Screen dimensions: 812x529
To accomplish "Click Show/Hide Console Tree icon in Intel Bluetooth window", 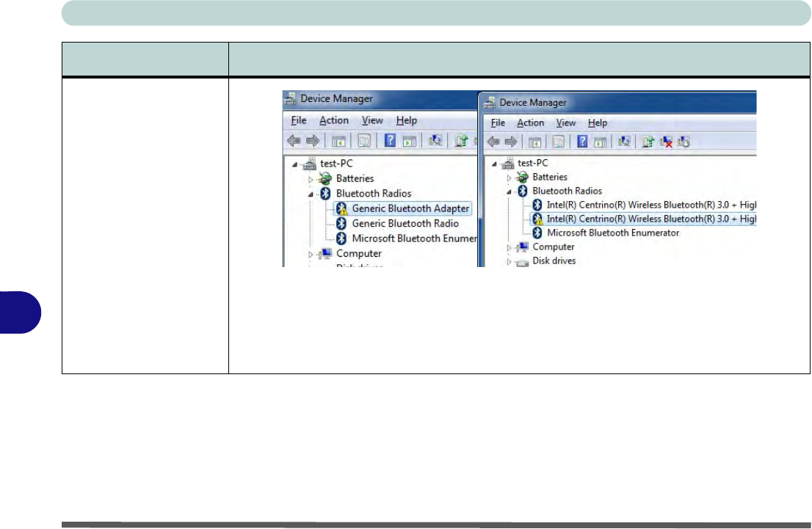I will [x=534, y=142].
